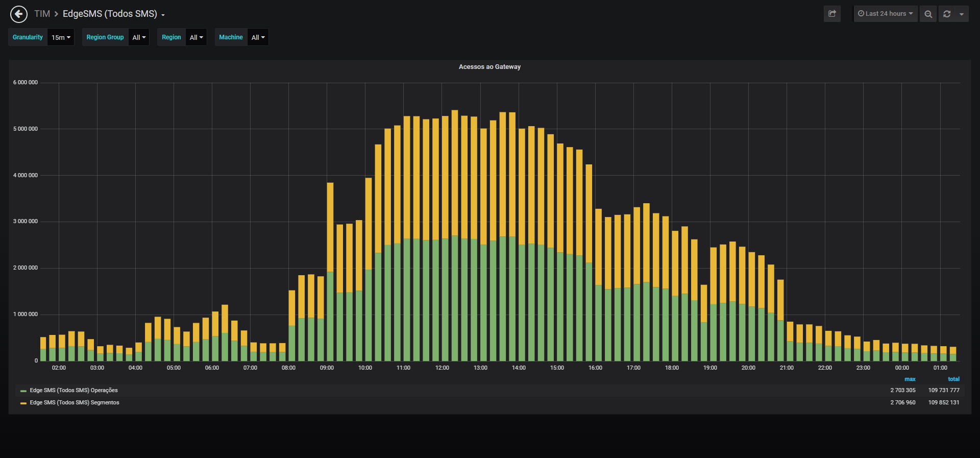Click the 09:00 label on the time axis
This screenshot has width=980, height=458.
(327, 368)
